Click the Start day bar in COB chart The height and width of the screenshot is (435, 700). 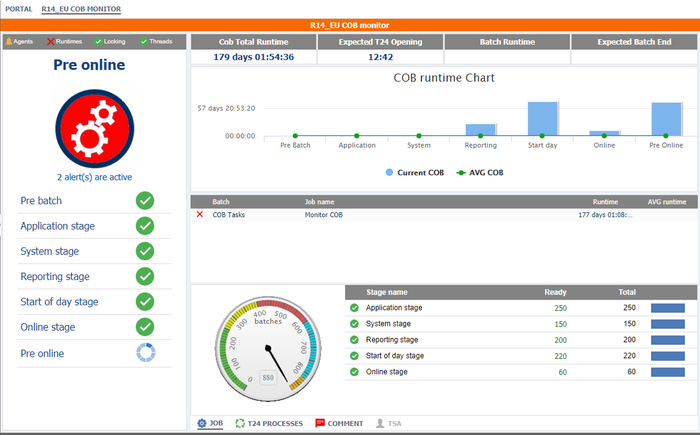542,118
